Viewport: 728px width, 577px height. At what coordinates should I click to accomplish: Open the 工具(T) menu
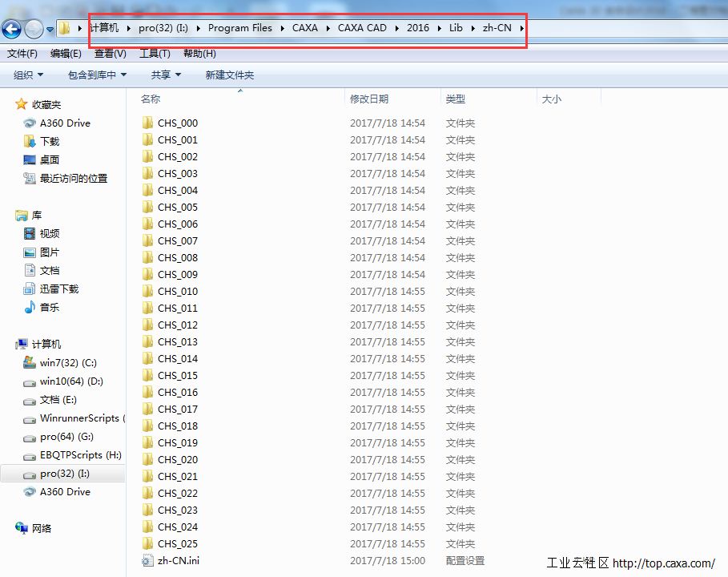click(x=155, y=54)
